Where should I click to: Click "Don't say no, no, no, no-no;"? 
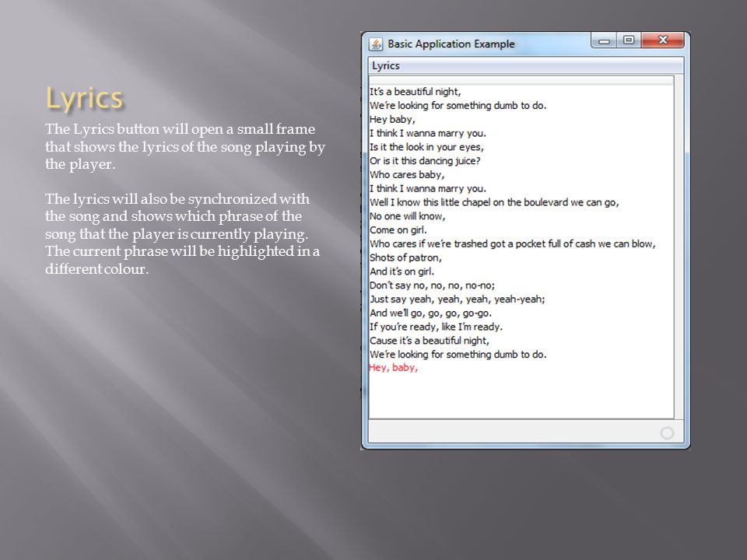point(432,285)
